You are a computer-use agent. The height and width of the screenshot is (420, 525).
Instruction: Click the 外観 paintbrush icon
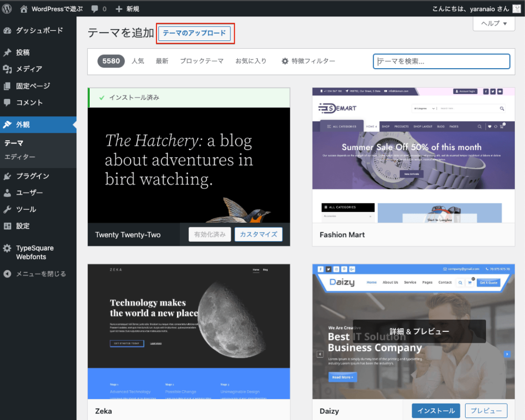tap(7, 125)
